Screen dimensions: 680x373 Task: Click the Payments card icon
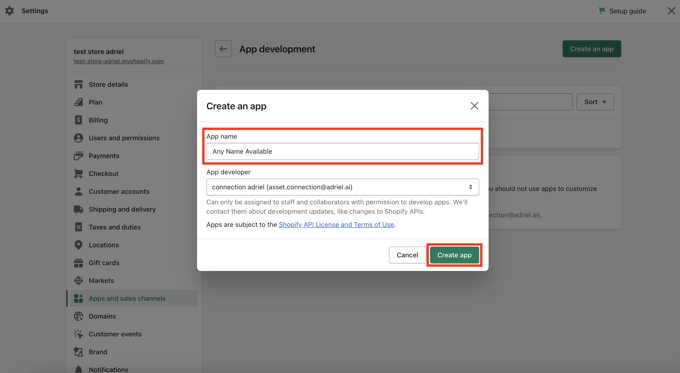(78, 156)
